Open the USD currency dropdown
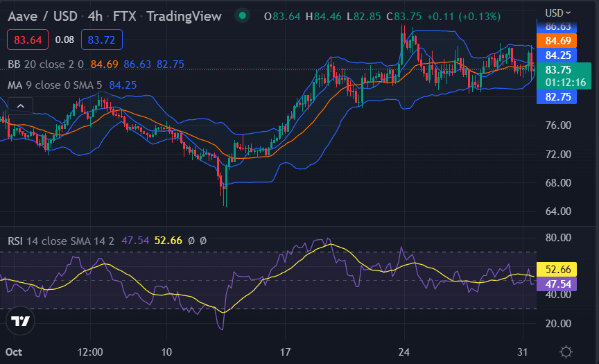The height and width of the screenshot is (364, 599). 558,13
